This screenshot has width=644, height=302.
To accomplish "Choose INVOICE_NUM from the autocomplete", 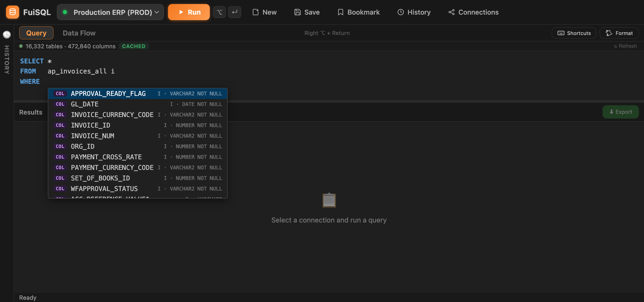I will [138, 136].
